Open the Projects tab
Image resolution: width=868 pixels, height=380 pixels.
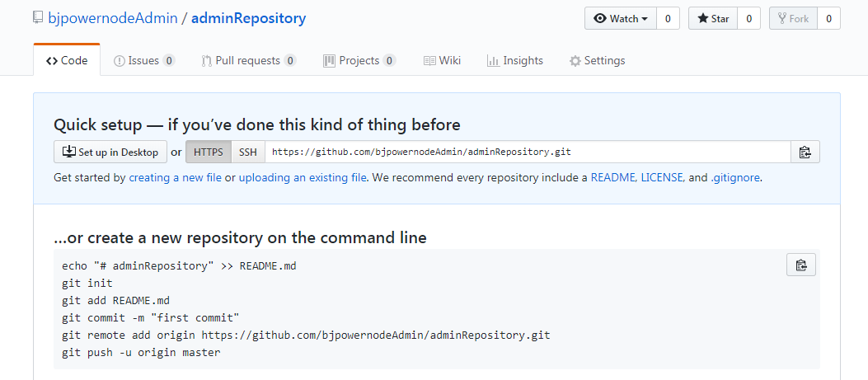click(359, 60)
